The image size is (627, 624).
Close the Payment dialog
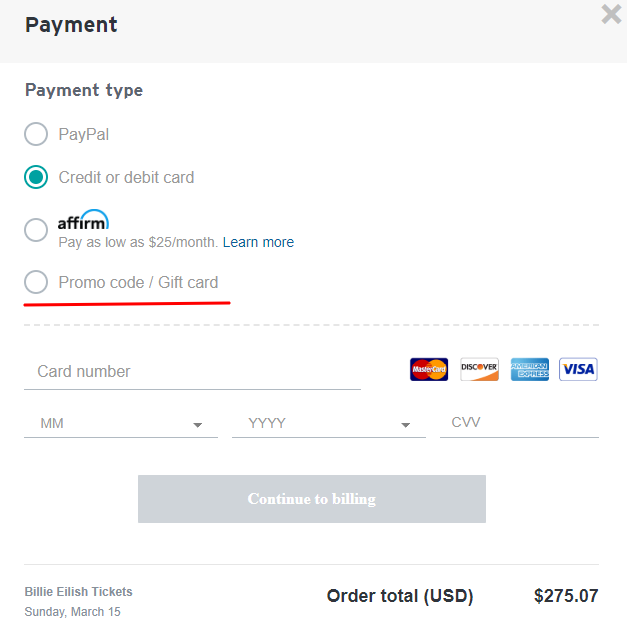(x=611, y=14)
